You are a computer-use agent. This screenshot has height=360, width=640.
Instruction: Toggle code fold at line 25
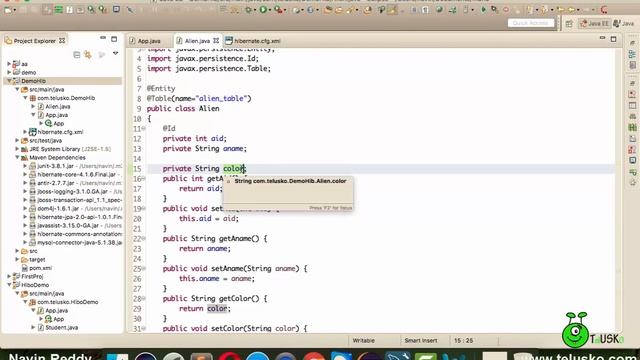click(x=144, y=269)
